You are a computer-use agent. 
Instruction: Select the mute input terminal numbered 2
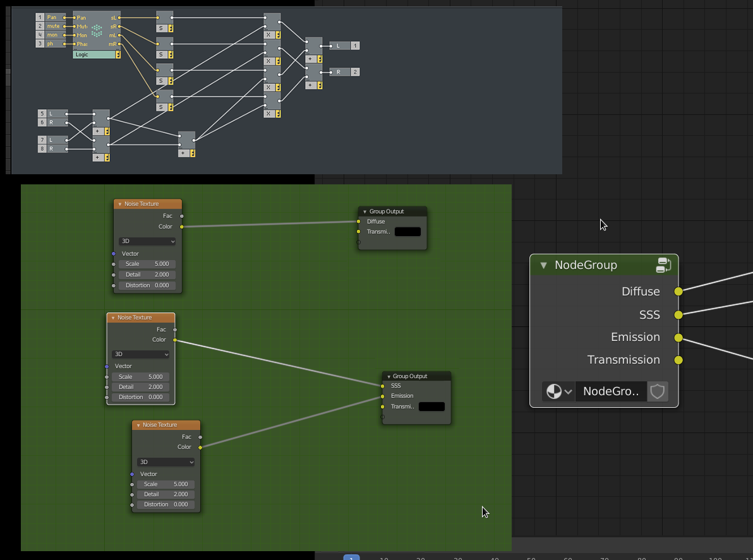[51, 26]
